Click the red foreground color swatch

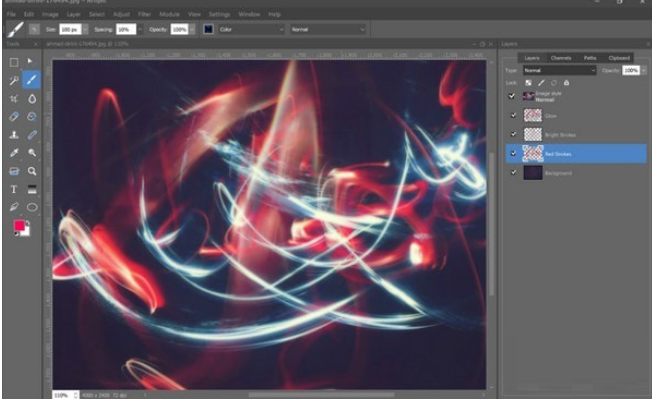(x=19, y=226)
